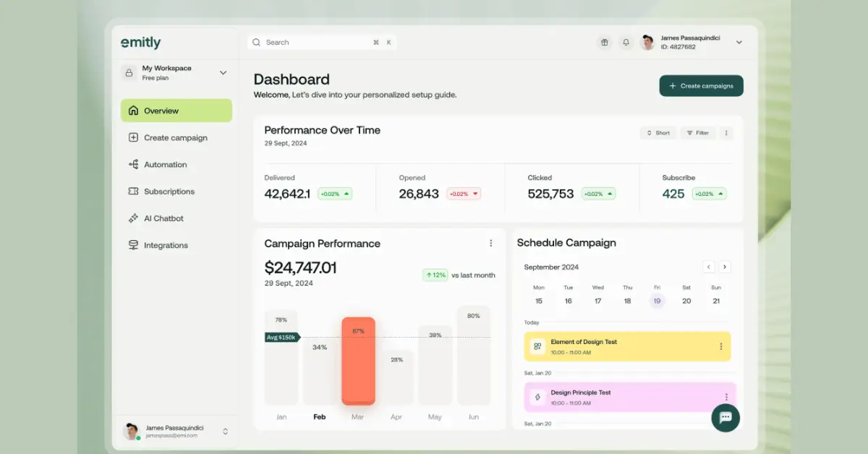Open the chat bubble in bottom-right corner
The image size is (868, 454).
click(725, 418)
